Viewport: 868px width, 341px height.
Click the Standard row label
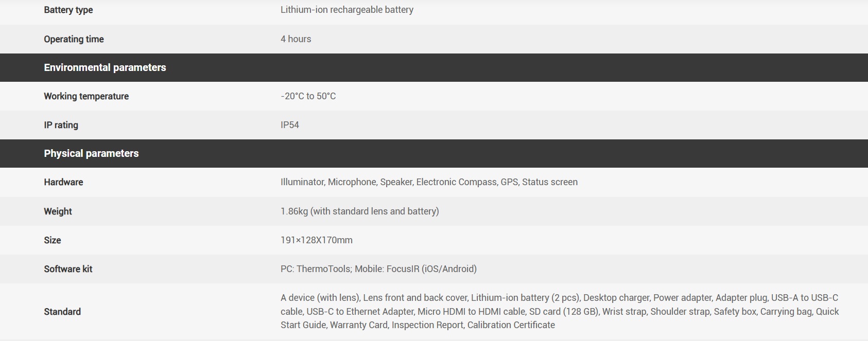tap(62, 312)
